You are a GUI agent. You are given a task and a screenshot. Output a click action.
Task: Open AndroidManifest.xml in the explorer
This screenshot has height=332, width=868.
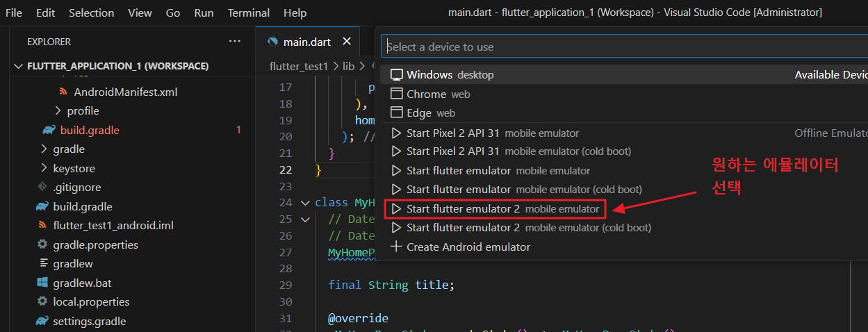pyautogui.click(x=126, y=92)
